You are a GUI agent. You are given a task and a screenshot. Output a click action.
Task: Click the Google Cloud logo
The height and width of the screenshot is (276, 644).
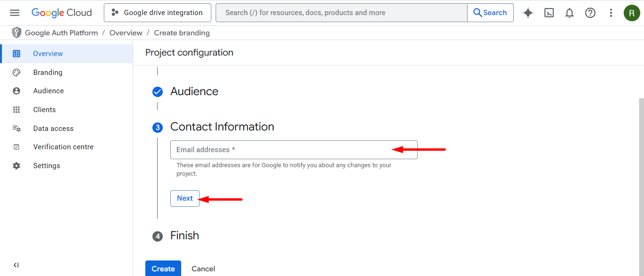pyautogui.click(x=62, y=13)
